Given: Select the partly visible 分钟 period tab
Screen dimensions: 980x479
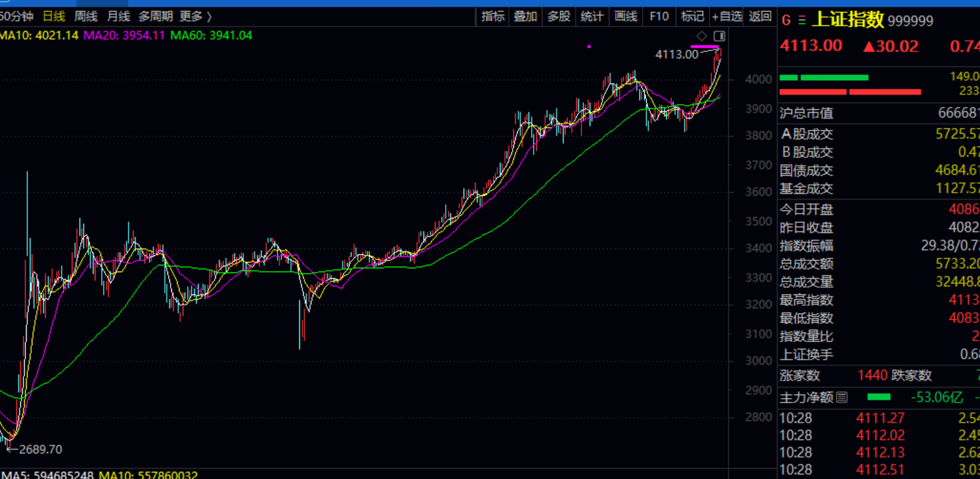Looking at the screenshot, I should [17, 17].
